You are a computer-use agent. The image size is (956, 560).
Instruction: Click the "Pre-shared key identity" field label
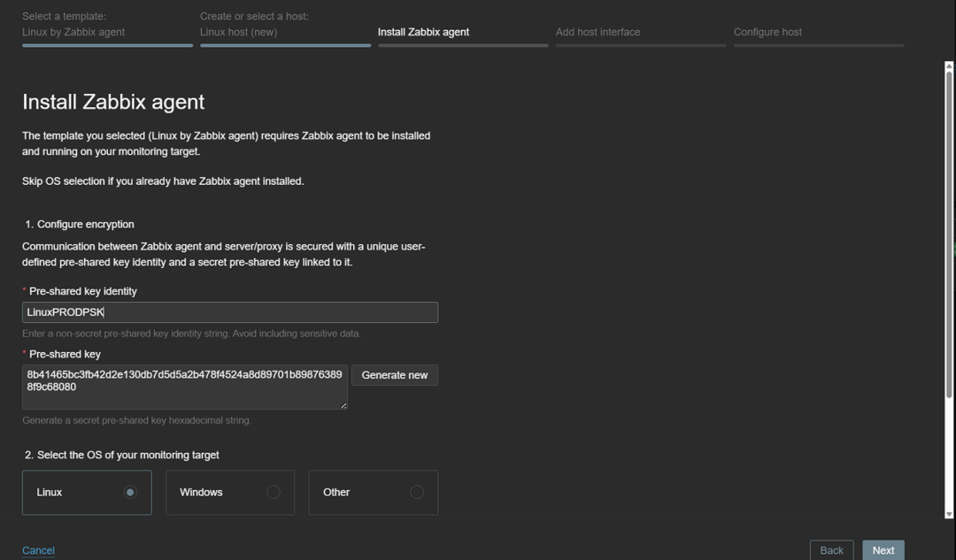[x=83, y=291]
